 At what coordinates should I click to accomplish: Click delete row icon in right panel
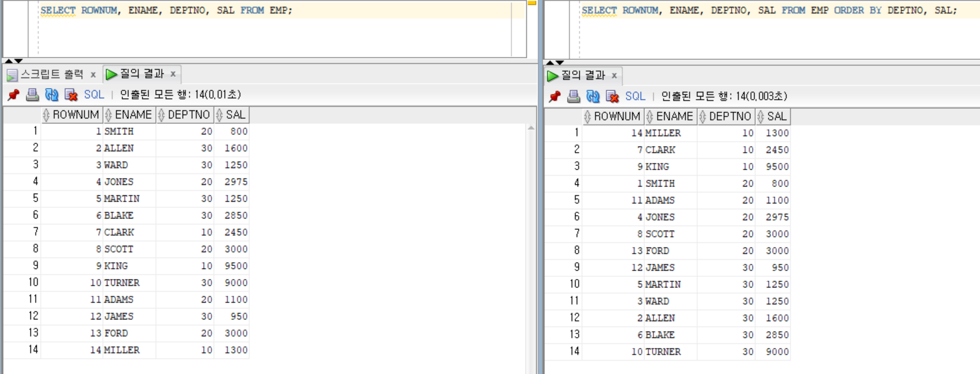click(x=612, y=96)
